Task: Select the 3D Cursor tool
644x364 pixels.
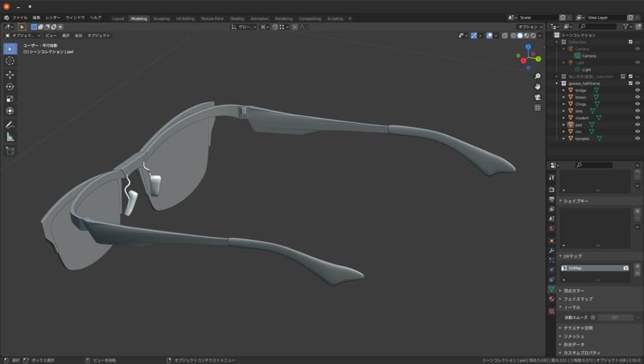Action: coord(10,60)
